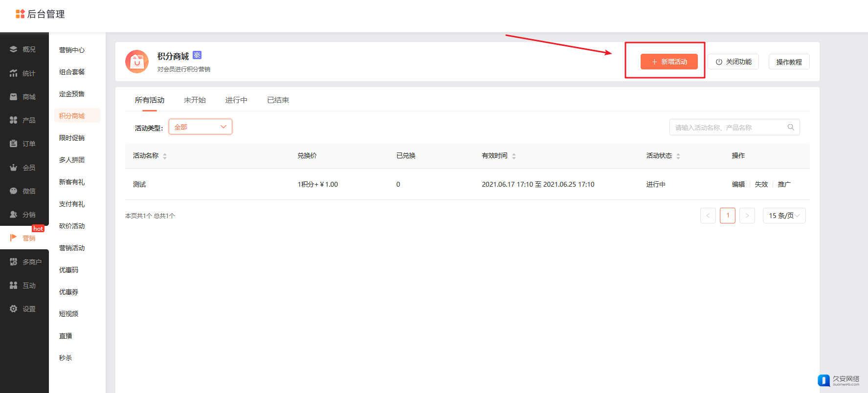Open 砍价活动 in the submenu
This screenshot has width=868, height=393.
[72, 226]
